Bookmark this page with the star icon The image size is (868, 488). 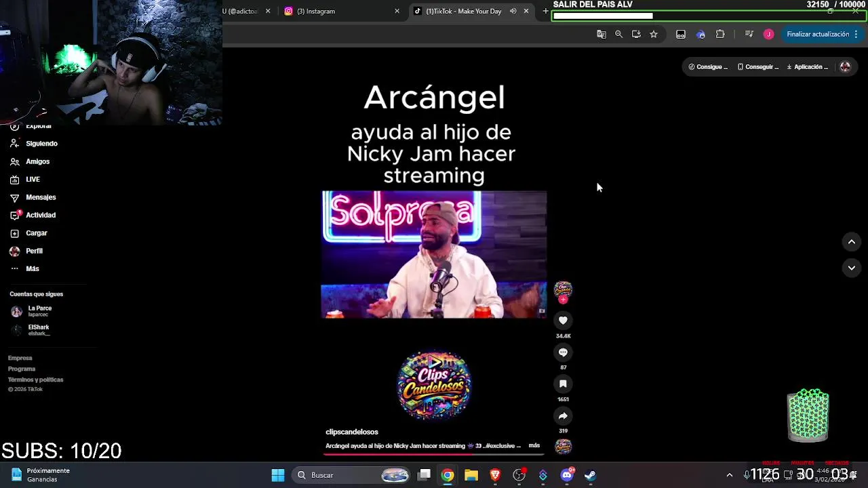[654, 34]
